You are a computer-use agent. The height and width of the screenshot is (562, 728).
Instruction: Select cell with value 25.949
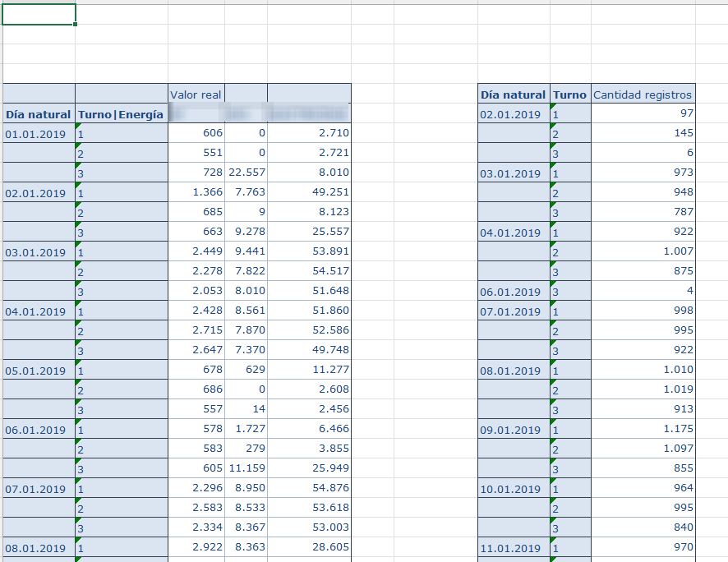(x=309, y=468)
